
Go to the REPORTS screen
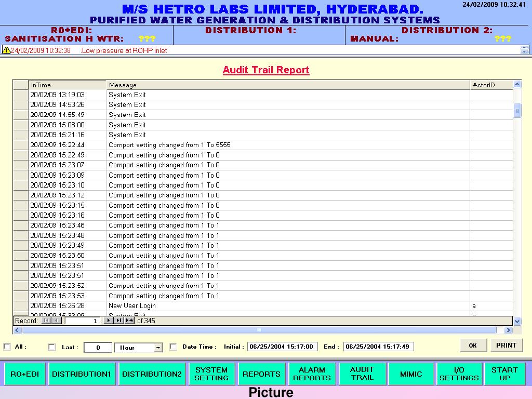click(261, 374)
